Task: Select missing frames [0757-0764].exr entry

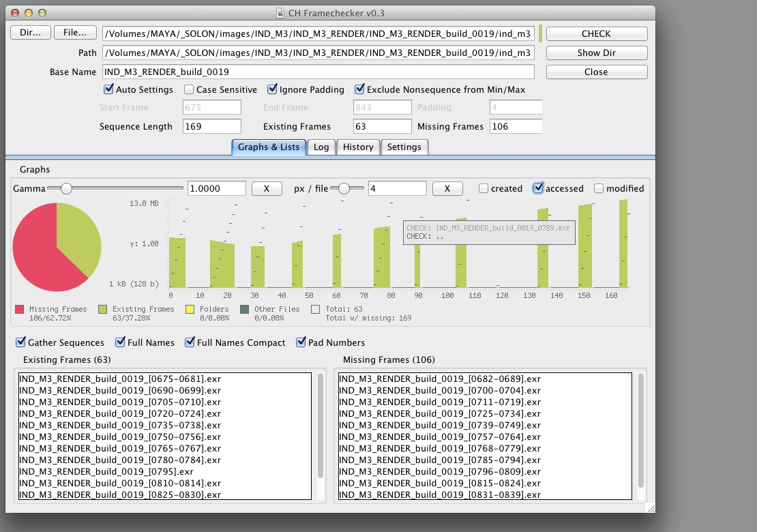Action: (485, 437)
